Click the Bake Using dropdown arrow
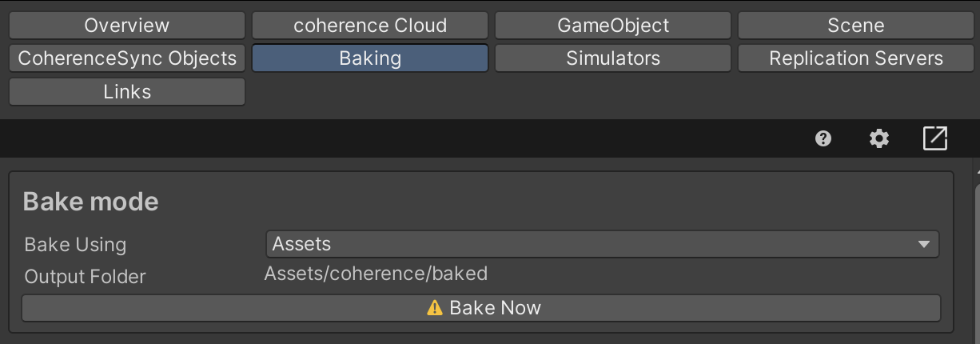This screenshot has width=980, height=344. tap(924, 244)
